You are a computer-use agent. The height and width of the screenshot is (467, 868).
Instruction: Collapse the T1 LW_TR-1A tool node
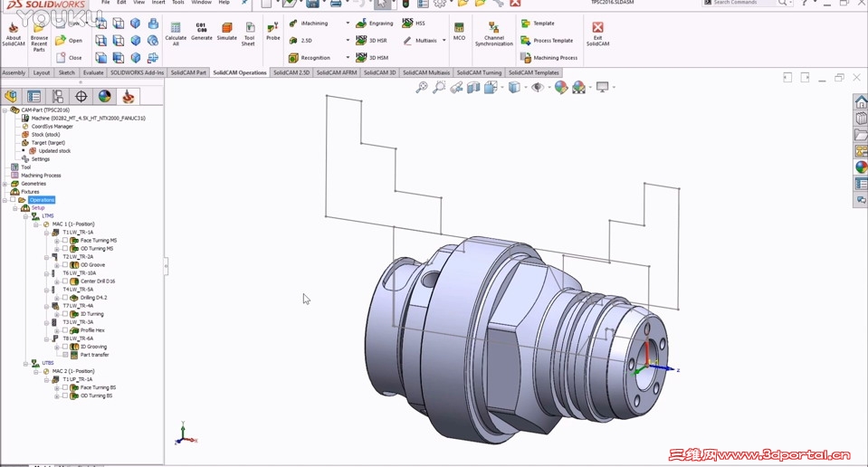pyautogui.click(x=46, y=233)
